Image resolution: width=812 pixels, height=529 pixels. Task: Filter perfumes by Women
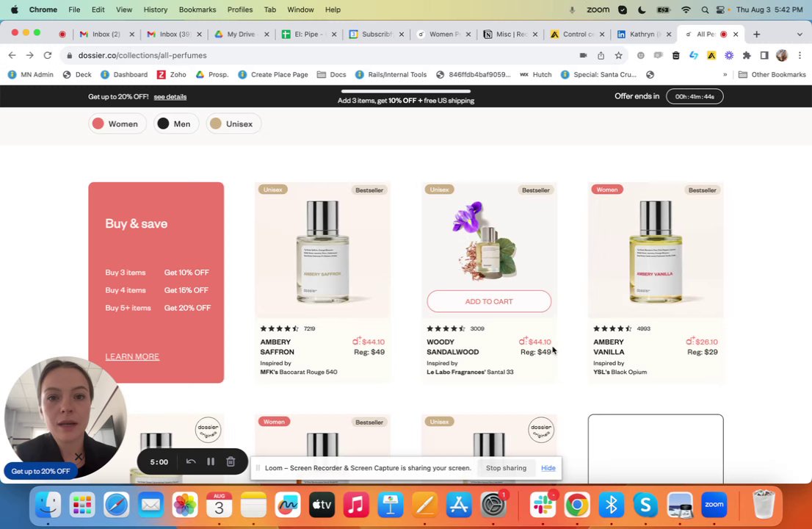(x=117, y=124)
